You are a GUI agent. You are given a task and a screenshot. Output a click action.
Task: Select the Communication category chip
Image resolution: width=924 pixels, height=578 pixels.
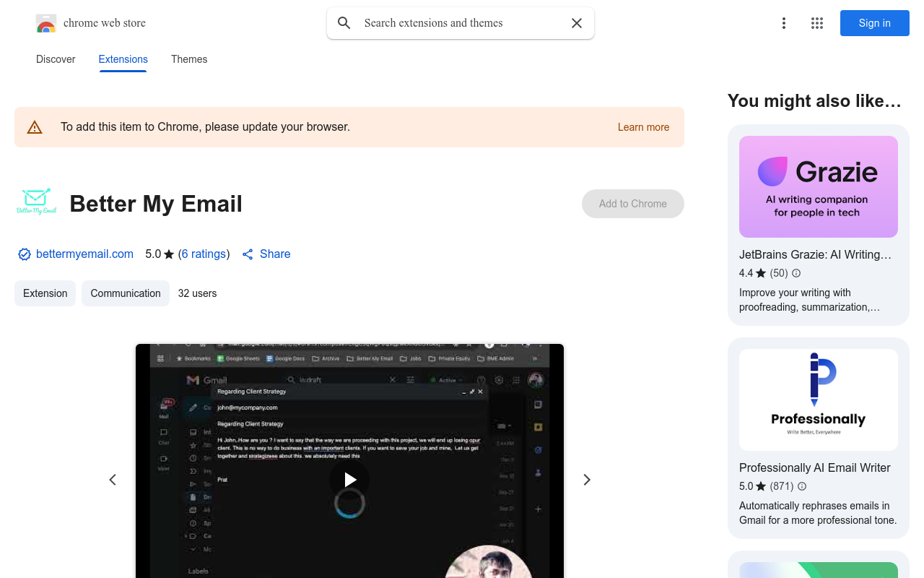coord(126,293)
